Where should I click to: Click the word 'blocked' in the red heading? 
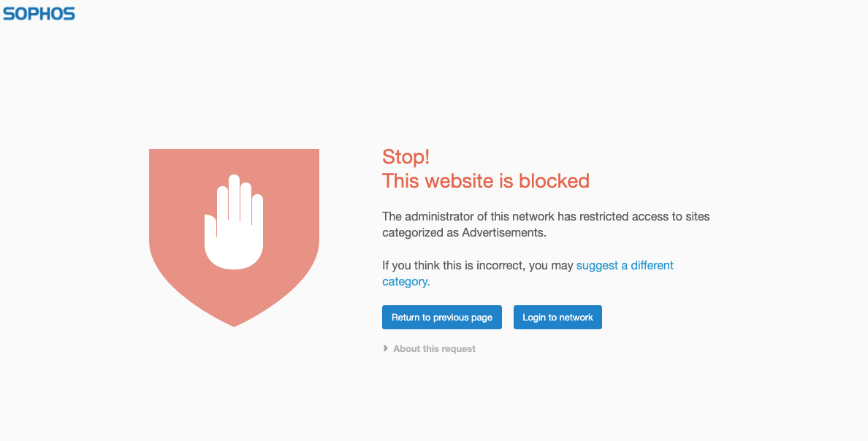tap(554, 181)
